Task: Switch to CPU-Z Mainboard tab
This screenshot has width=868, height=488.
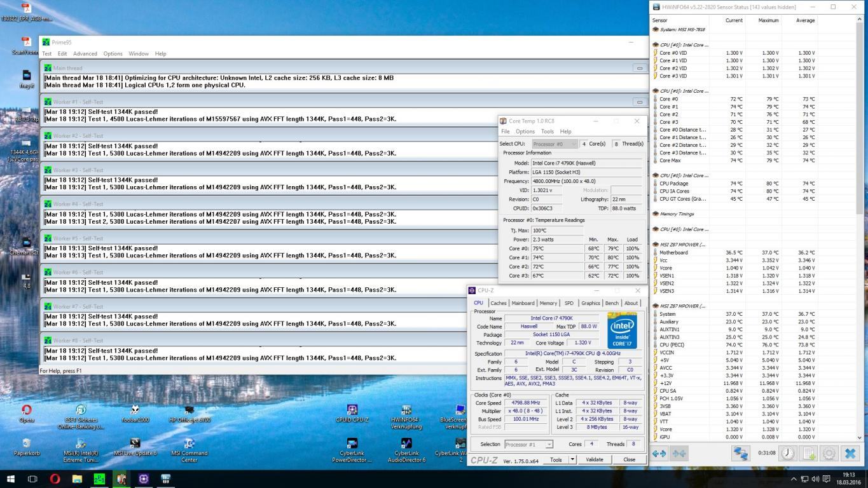Action: click(523, 303)
